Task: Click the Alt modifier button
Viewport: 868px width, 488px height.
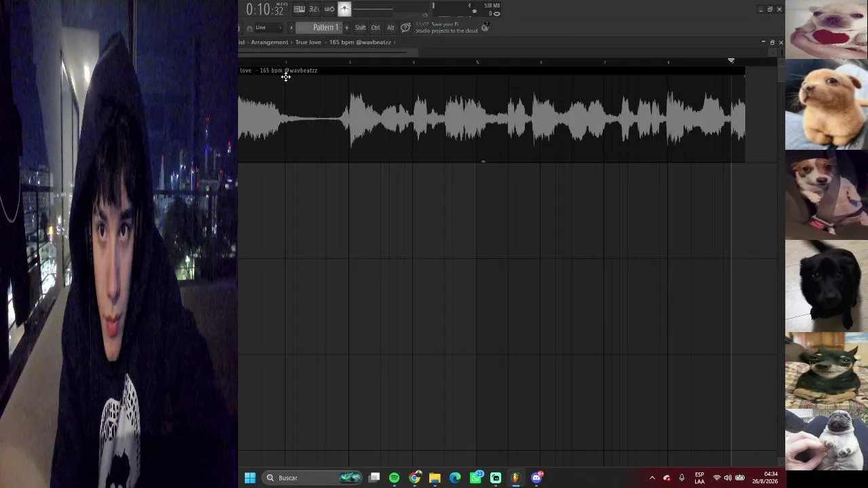Action: pos(390,28)
